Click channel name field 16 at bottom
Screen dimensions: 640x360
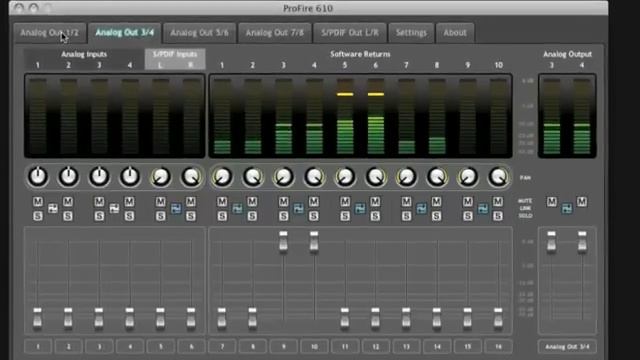click(498, 347)
